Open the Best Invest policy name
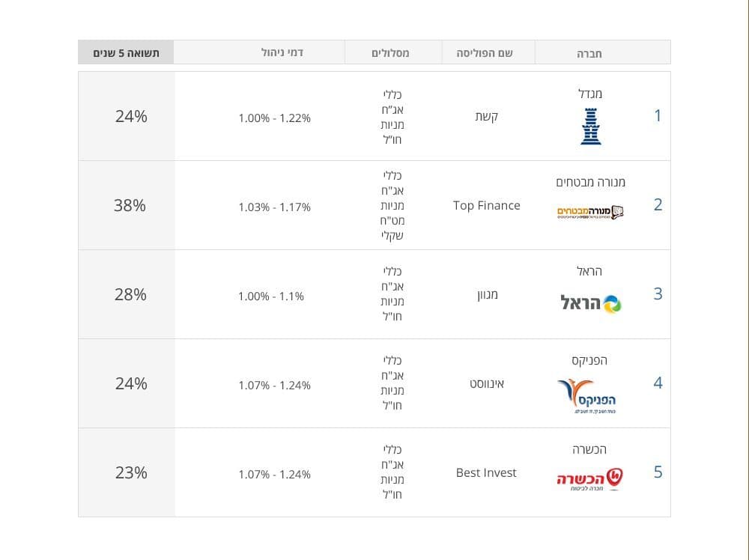Image resolution: width=749 pixels, height=560 pixels. [486, 472]
